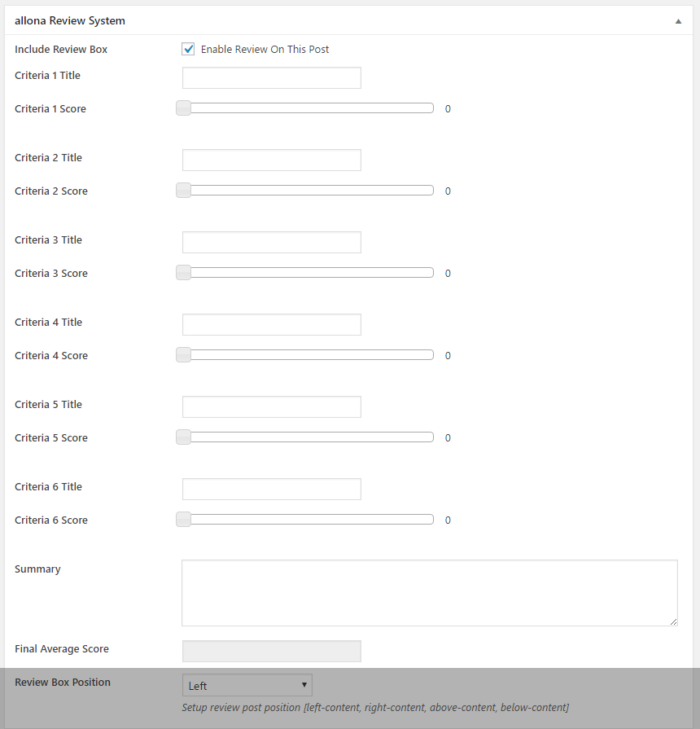Click the Criteria 3 Score slider handle
The image size is (700, 729).
click(x=184, y=273)
